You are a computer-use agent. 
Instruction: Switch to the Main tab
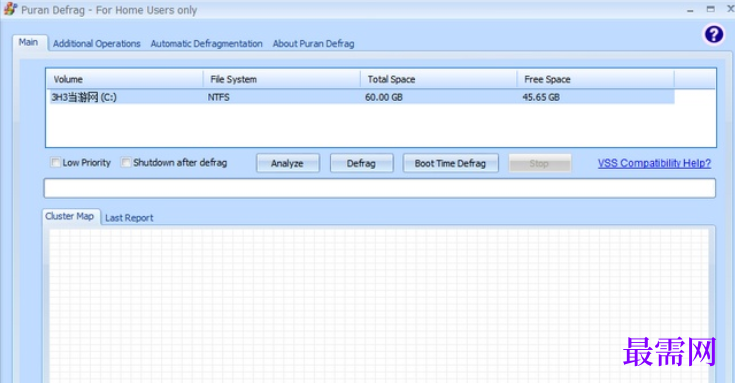[x=29, y=42]
